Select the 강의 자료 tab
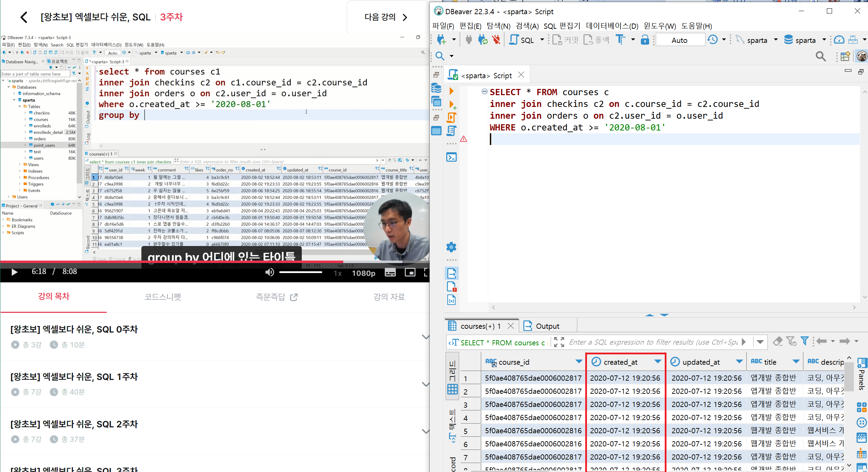Image resolution: width=868 pixels, height=472 pixels. coord(389,297)
